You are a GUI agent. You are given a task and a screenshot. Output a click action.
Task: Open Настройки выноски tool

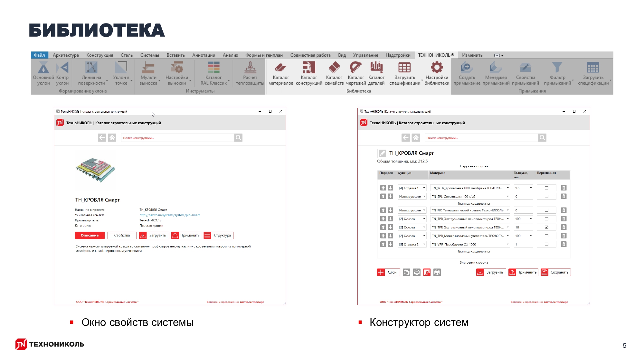point(177,73)
